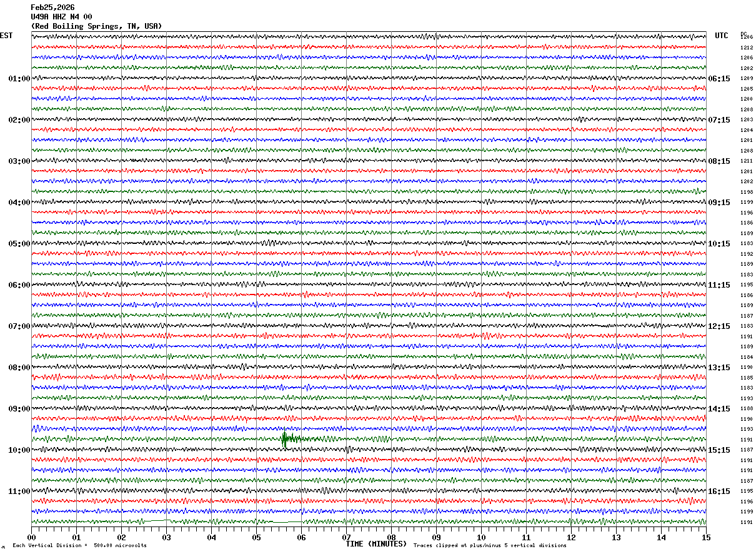Click minute 12 on the bottom time axis
The image size is (756, 554).
(x=571, y=538)
